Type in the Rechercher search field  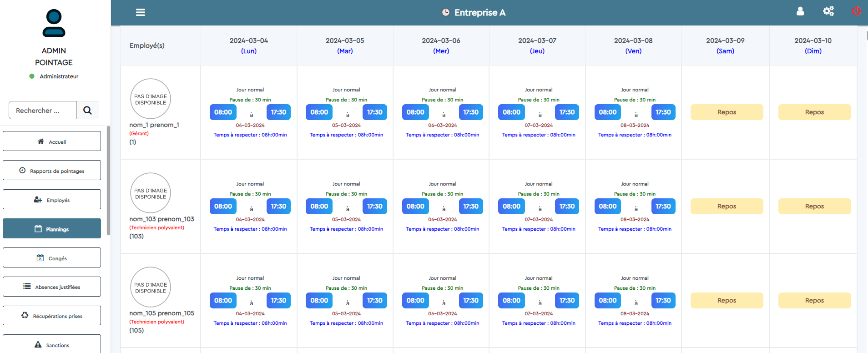pos(43,110)
